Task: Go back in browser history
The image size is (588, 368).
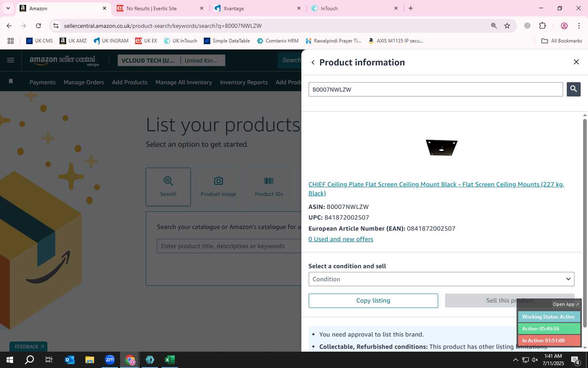Action: (x=9, y=26)
